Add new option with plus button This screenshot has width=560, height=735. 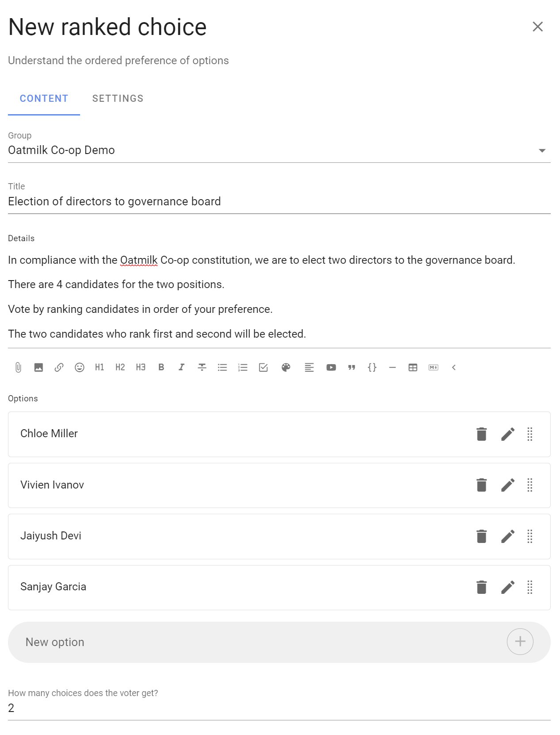click(x=520, y=642)
